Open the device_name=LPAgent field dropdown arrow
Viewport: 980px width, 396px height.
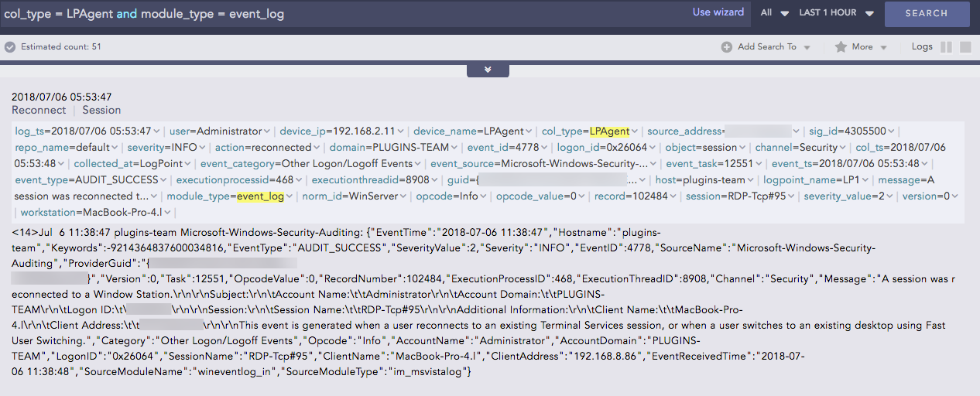click(529, 131)
